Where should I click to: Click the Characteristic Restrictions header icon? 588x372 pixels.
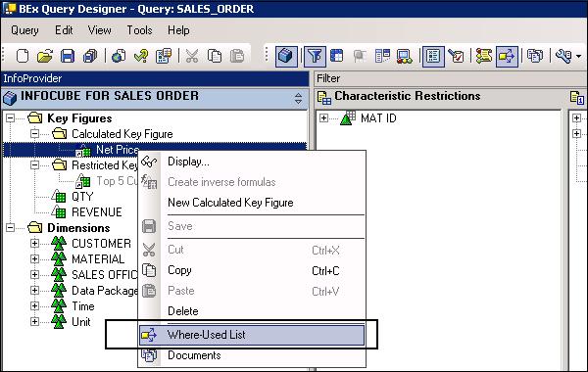click(324, 97)
